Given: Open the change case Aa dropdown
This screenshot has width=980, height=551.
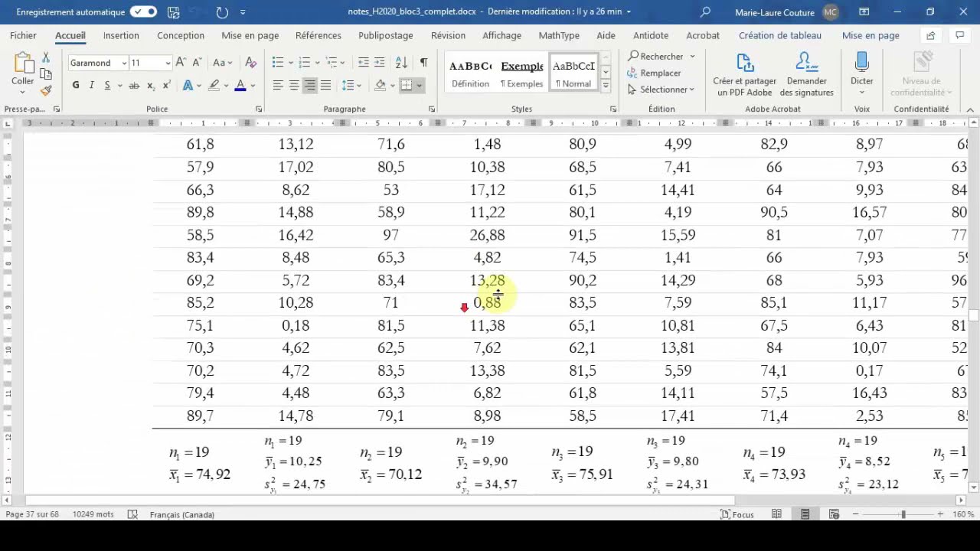Looking at the screenshot, I should tap(221, 63).
